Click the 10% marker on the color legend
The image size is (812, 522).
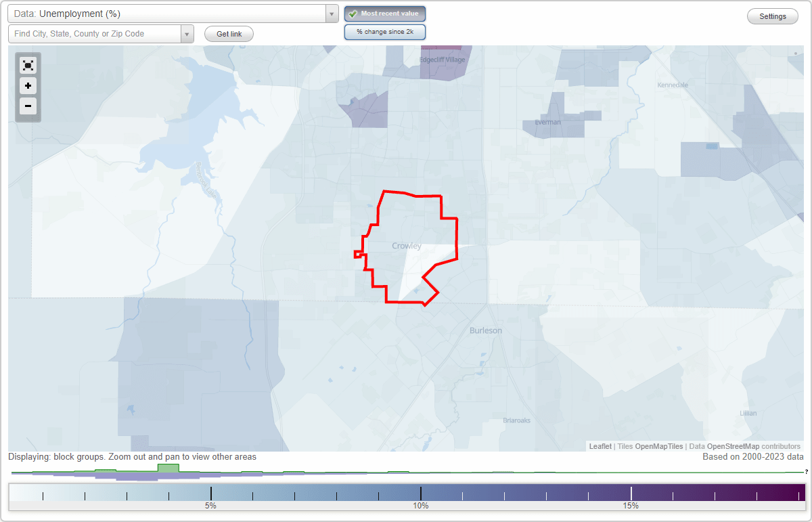[422, 504]
